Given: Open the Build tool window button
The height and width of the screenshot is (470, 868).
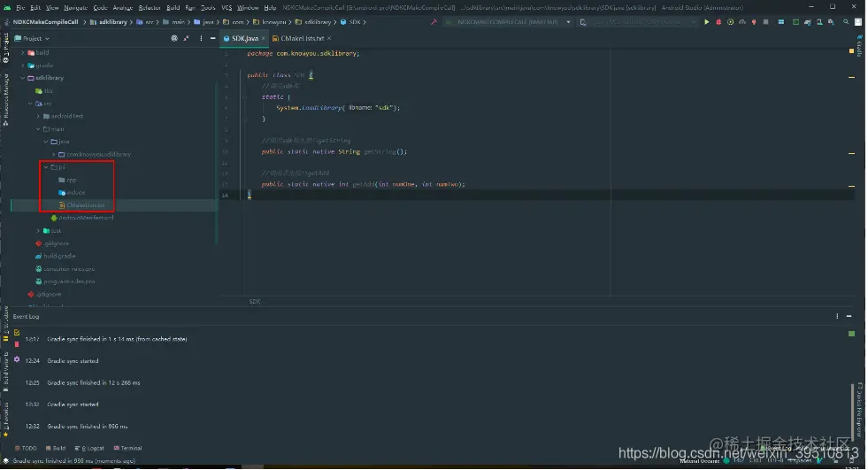Looking at the screenshot, I should pos(56,448).
